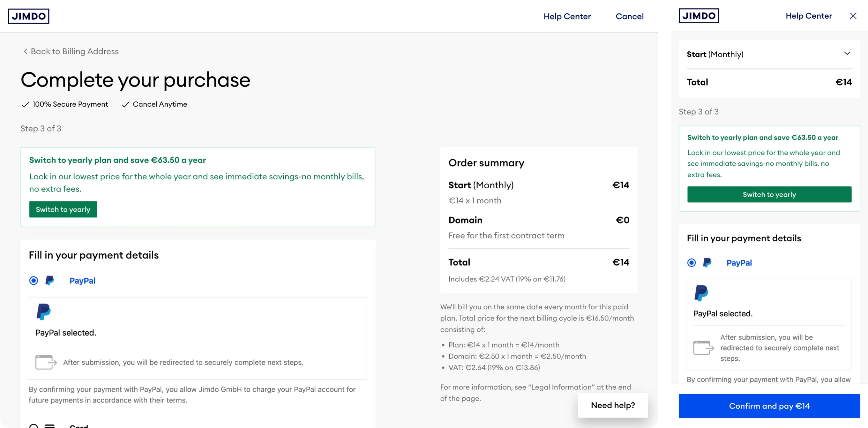868x428 pixels.
Task: Open Help Center in desktop header
Action: coord(567,16)
